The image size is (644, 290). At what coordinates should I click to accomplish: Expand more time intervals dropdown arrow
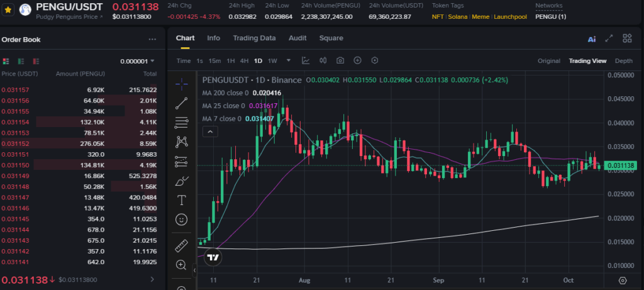coord(289,61)
